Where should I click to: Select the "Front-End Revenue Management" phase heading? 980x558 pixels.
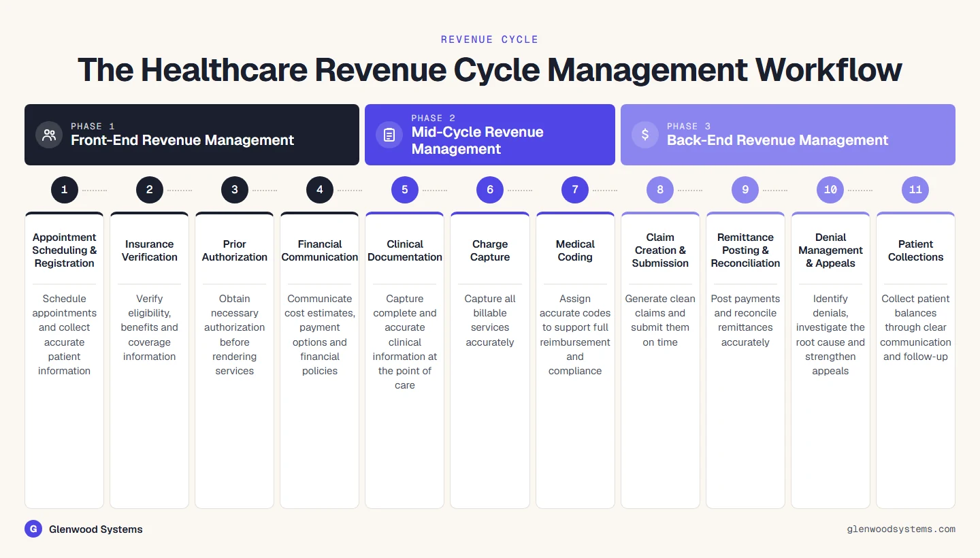tap(182, 140)
